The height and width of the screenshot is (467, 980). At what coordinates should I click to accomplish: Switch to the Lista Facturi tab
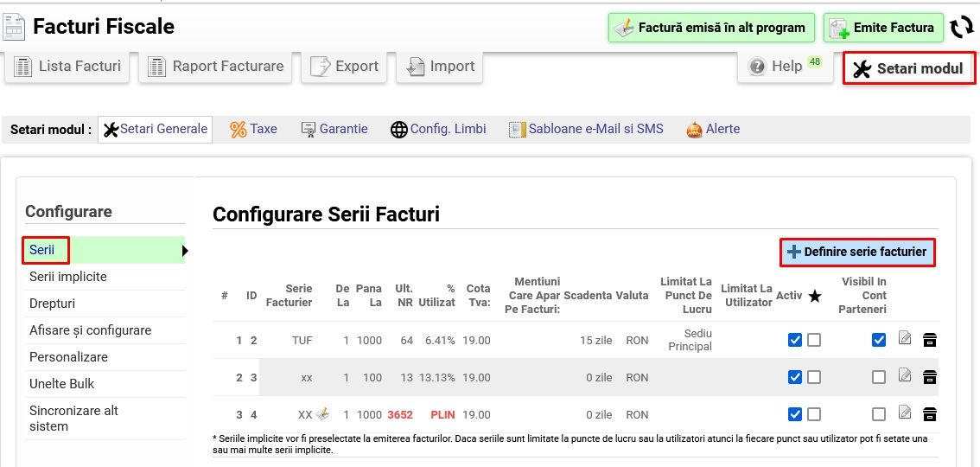(67, 67)
